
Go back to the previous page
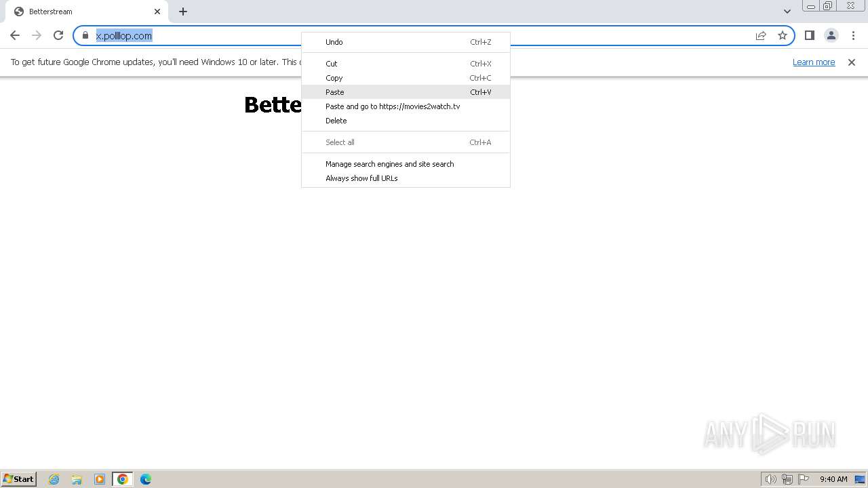click(15, 35)
